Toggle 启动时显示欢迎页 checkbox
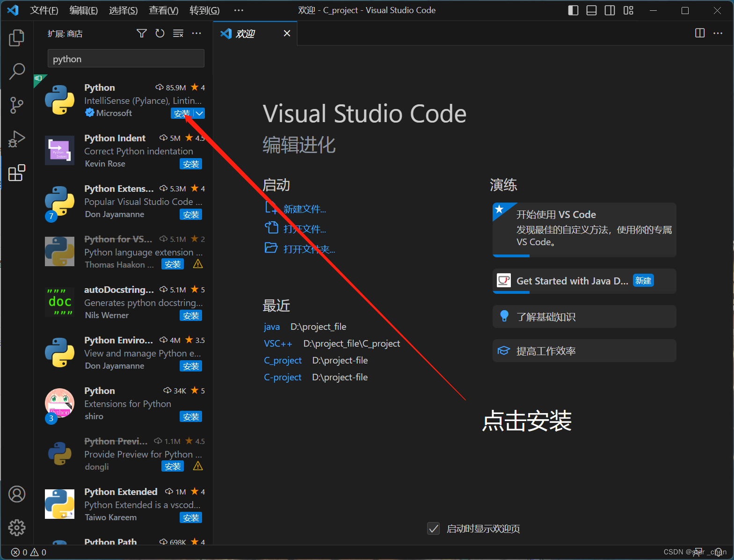The width and height of the screenshot is (734, 560). (x=434, y=529)
